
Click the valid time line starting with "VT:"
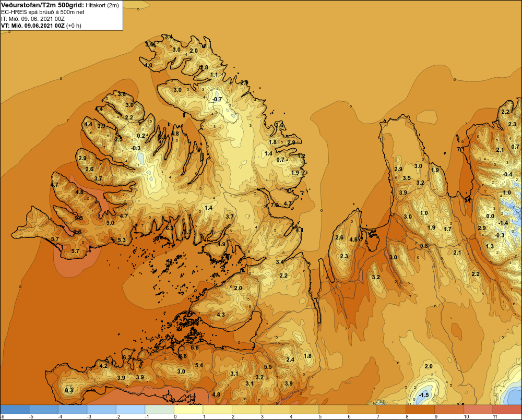coord(41,26)
